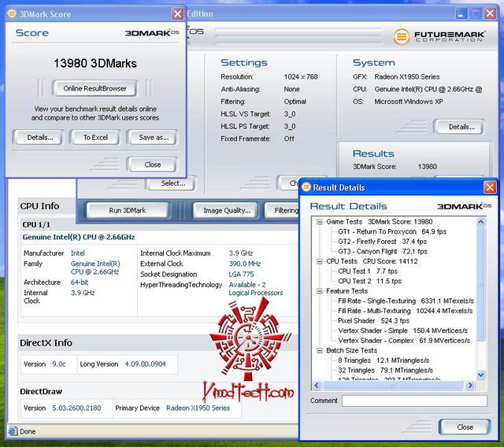Select Vertex Shader - Simple row
Screen dimensions: 504x447
[402, 331]
